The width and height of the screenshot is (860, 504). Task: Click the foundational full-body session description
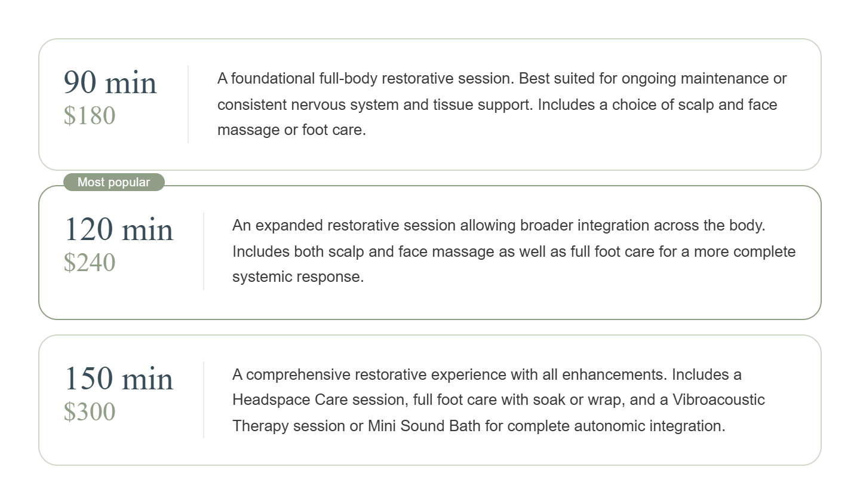(x=502, y=104)
